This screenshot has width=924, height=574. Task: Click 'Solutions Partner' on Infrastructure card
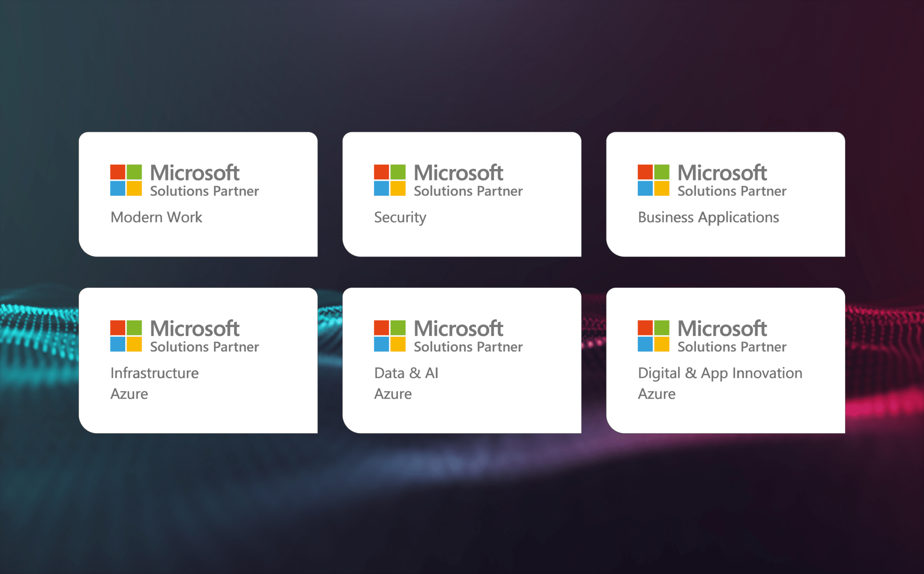pyautogui.click(x=205, y=347)
